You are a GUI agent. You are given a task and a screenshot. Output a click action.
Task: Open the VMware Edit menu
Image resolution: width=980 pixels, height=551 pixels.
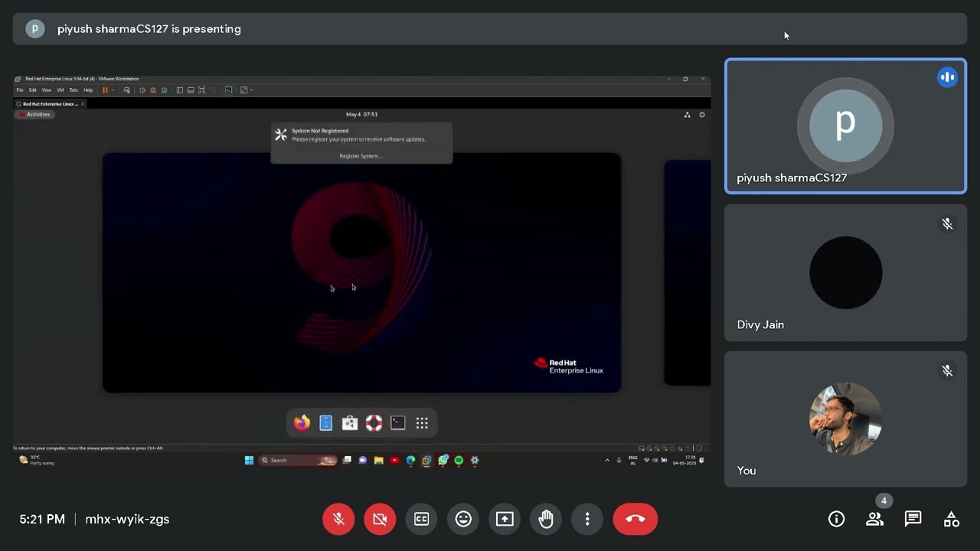point(32,90)
